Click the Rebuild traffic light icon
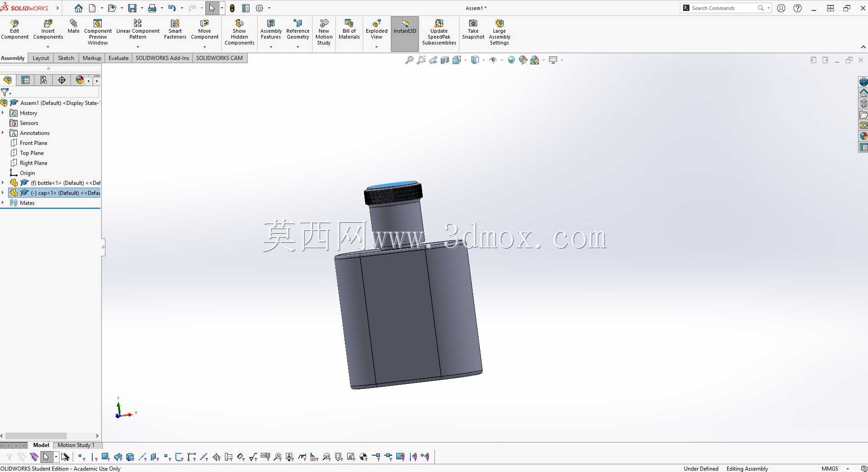 pyautogui.click(x=232, y=8)
